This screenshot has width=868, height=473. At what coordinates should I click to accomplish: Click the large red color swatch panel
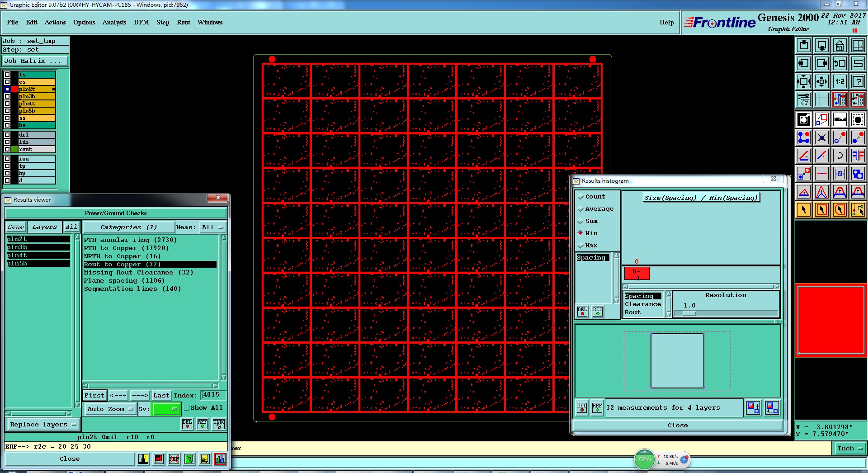click(831, 320)
